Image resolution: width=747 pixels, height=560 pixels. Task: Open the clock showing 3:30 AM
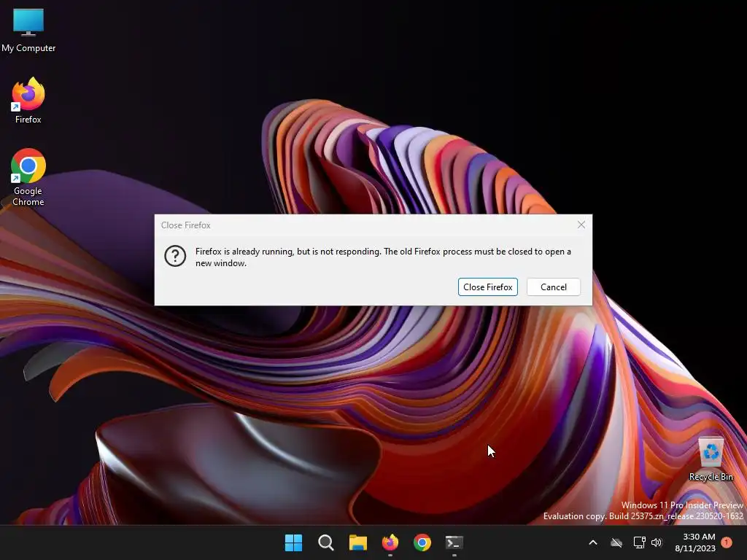coord(695,542)
